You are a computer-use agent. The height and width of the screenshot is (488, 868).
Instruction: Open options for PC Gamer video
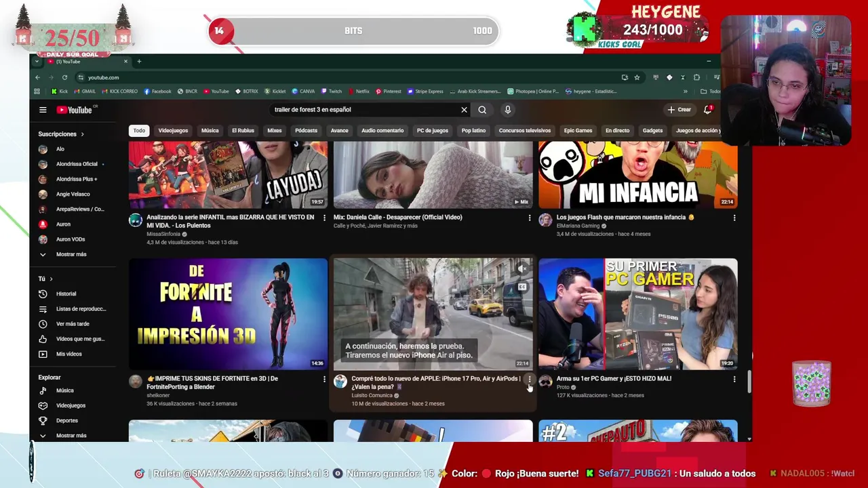coord(734,379)
